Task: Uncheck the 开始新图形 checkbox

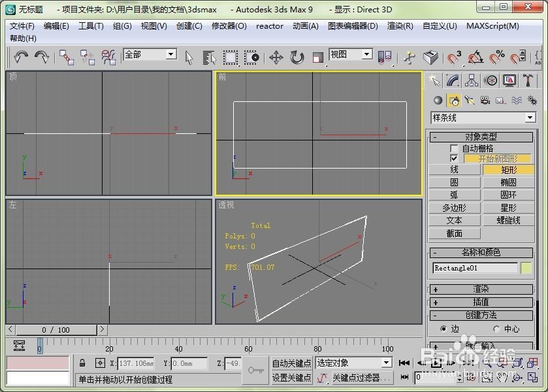Action: click(454, 158)
